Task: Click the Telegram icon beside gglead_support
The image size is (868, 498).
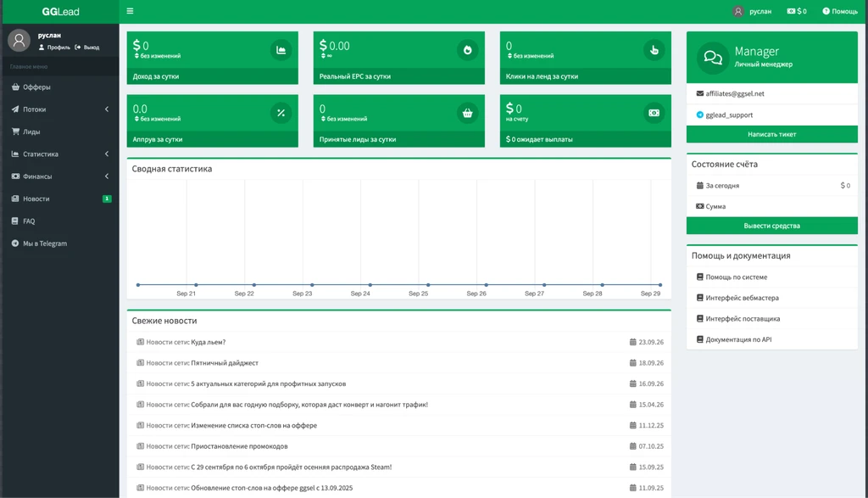Action: click(x=699, y=115)
